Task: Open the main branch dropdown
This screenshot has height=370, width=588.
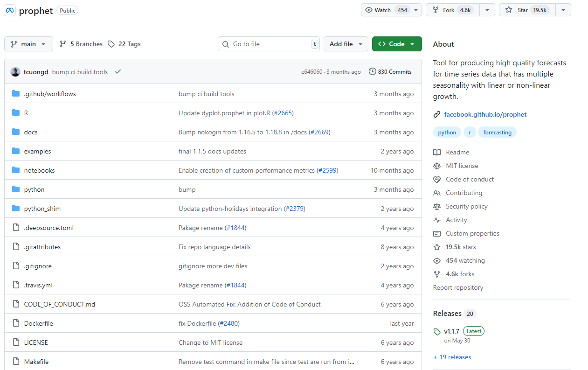Action: (28, 44)
